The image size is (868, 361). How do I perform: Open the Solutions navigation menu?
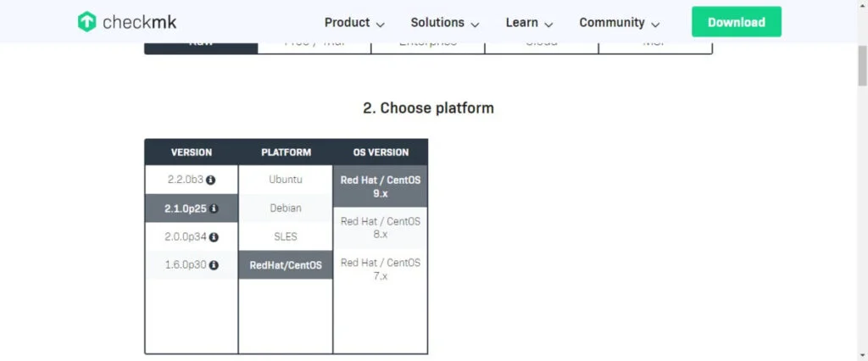tap(444, 23)
